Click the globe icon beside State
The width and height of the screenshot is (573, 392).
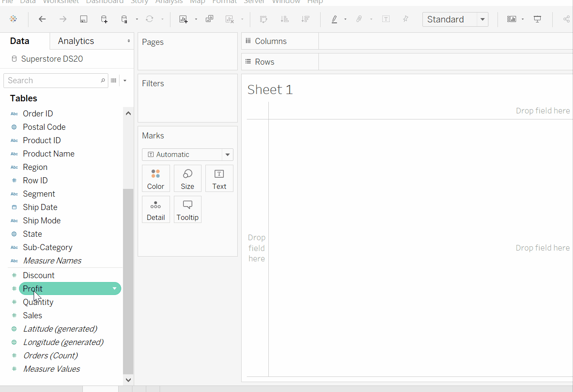click(x=14, y=234)
